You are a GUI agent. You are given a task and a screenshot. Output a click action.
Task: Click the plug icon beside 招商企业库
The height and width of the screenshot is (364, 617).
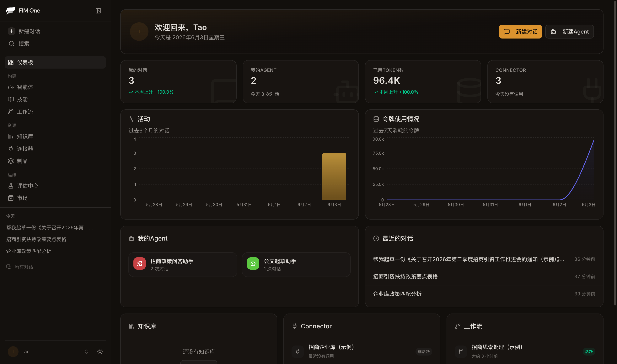pos(298,351)
